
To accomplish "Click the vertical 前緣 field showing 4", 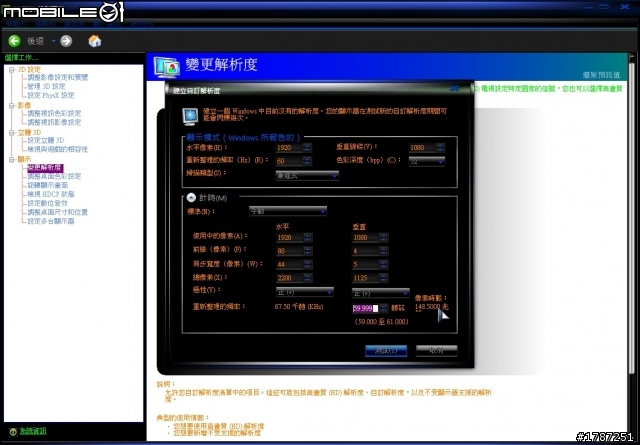I will [x=365, y=251].
